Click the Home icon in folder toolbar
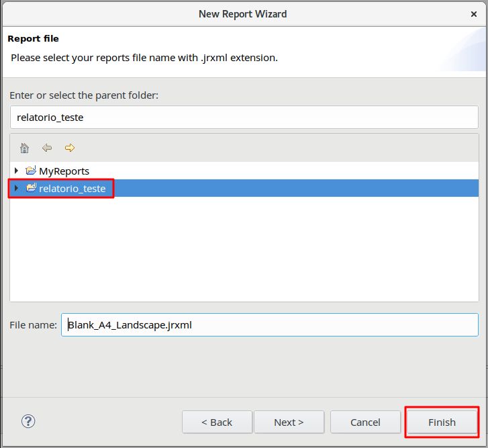 [x=25, y=148]
